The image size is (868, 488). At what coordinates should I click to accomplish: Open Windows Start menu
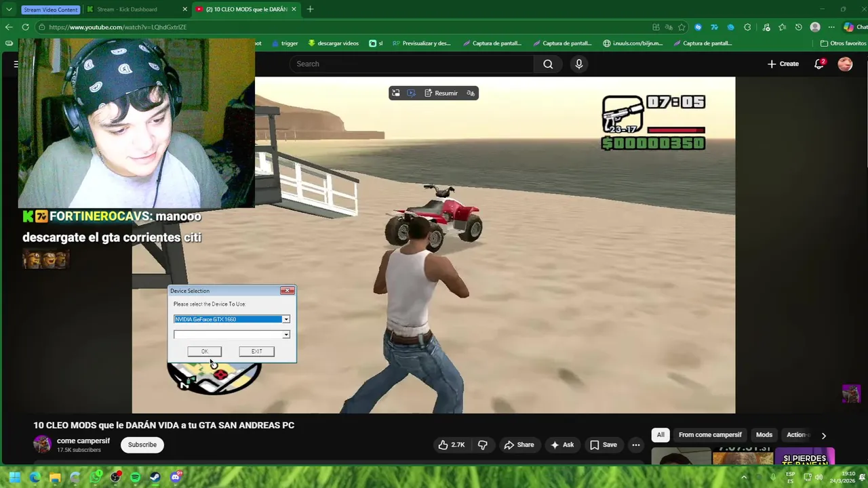[15, 477]
